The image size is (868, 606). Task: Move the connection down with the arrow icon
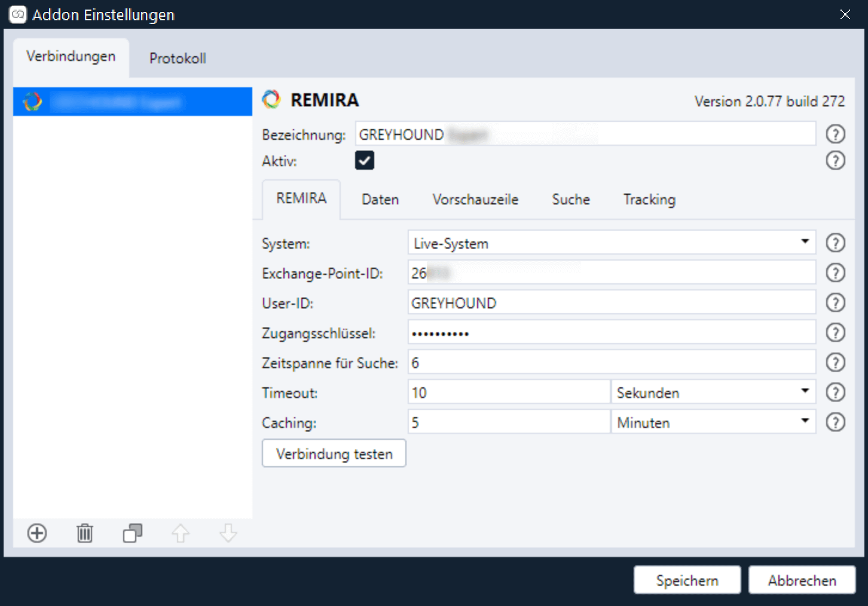228,533
